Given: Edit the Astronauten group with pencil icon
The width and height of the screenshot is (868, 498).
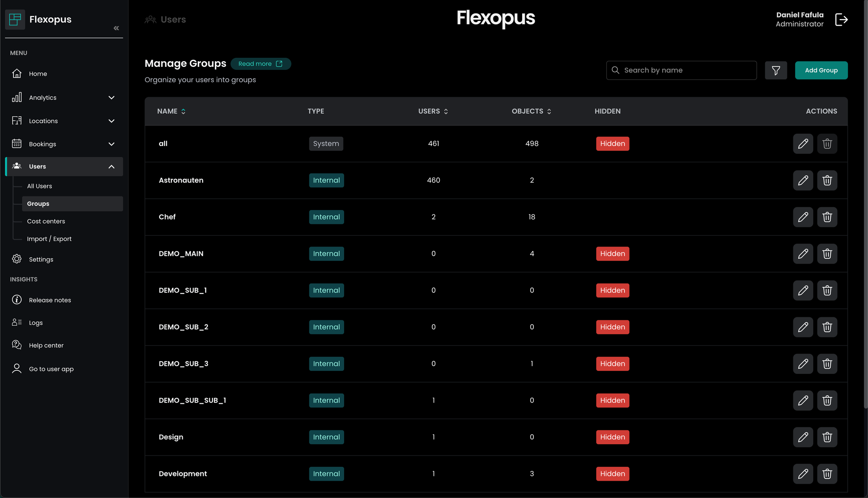Looking at the screenshot, I should coord(803,180).
